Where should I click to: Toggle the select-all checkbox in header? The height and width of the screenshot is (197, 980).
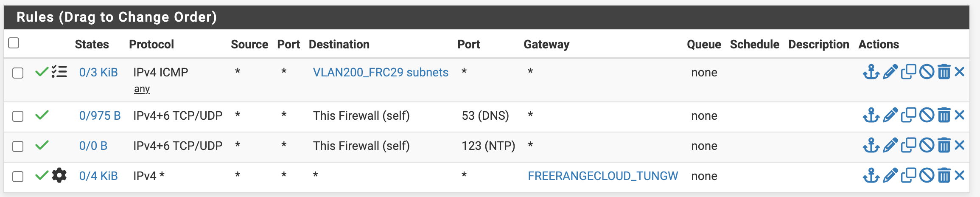pyautogui.click(x=14, y=43)
